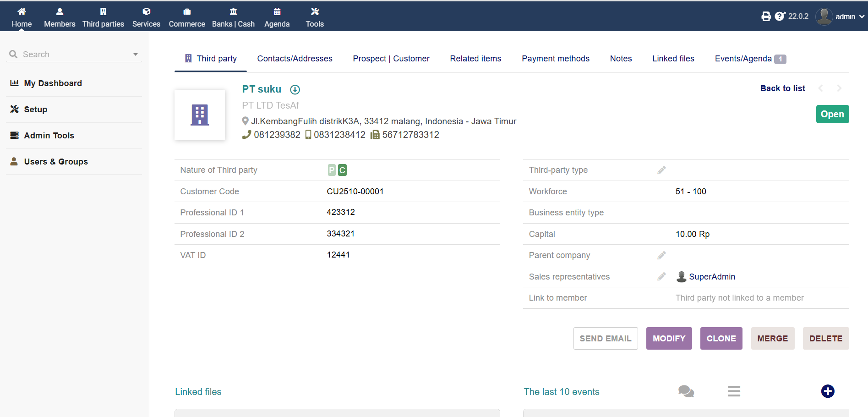
Task: Edit Third-party type with pencil icon
Action: [661, 170]
